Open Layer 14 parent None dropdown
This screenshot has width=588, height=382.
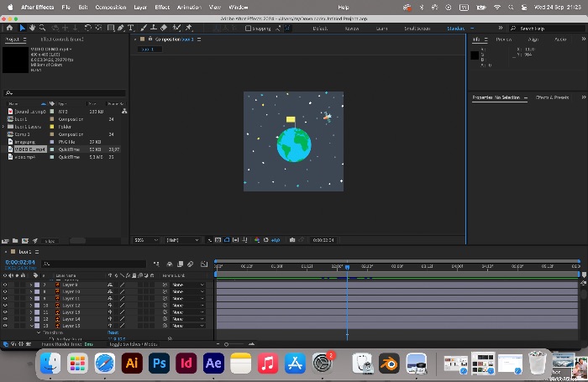click(188, 319)
